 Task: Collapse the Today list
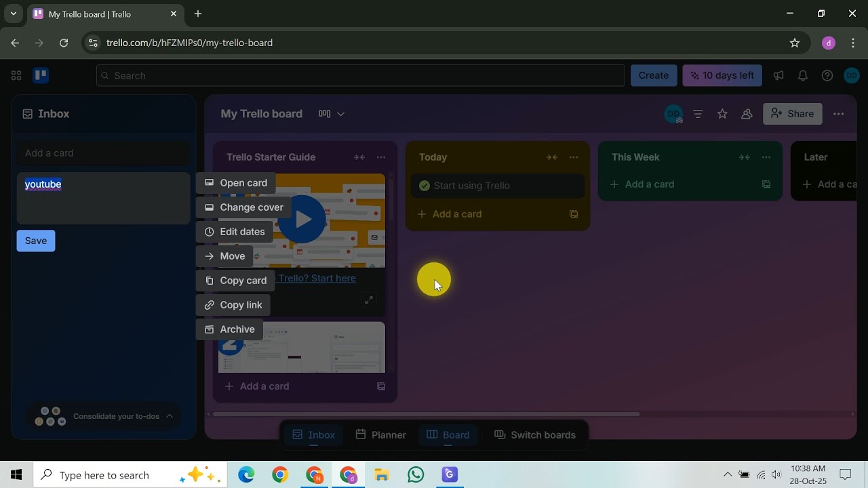(552, 157)
